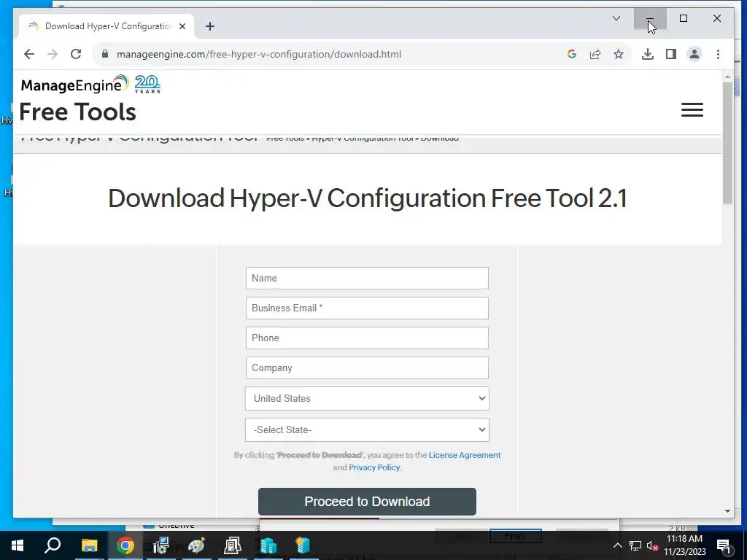Image resolution: width=747 pixels, height=560 pixels.
Task: Open the -Select State- dropdown
Action: point(367,430)
